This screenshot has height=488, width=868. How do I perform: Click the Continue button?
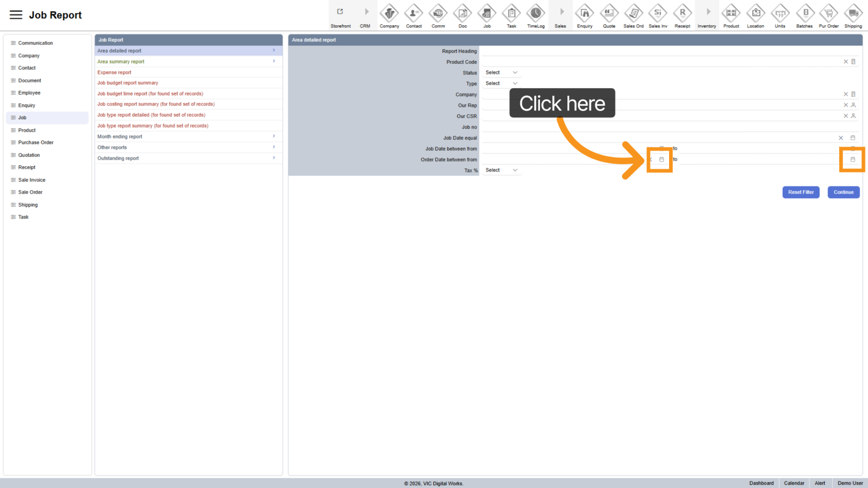tap(843, 192)
